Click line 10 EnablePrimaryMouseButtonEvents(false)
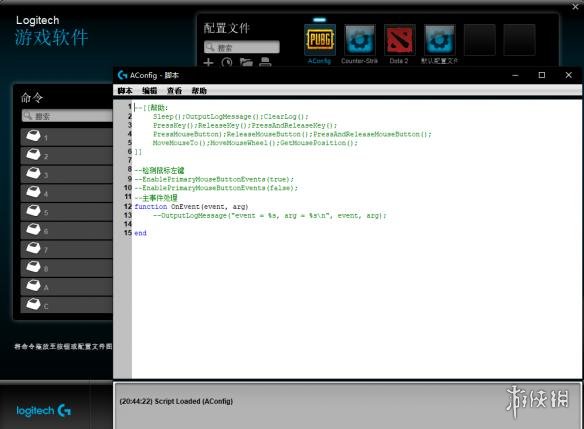The height and width of the screenshot is (429, 584). point(216,188)
